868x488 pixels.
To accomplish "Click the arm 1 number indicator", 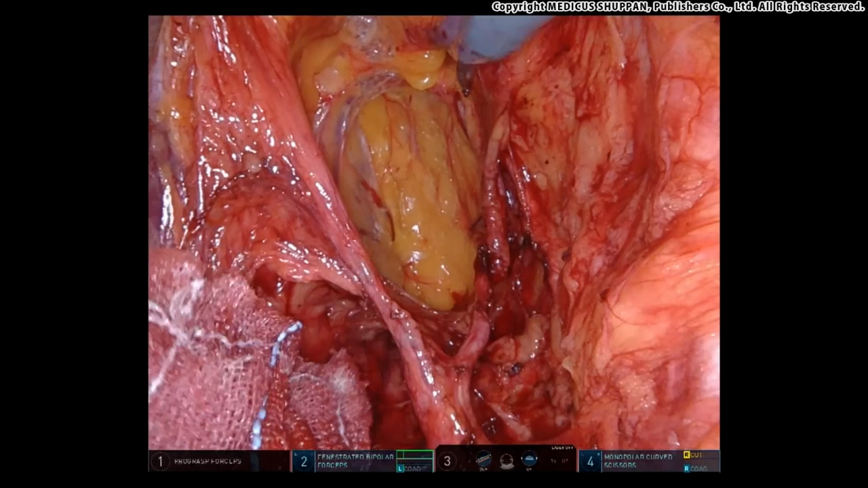I will 160,462.
